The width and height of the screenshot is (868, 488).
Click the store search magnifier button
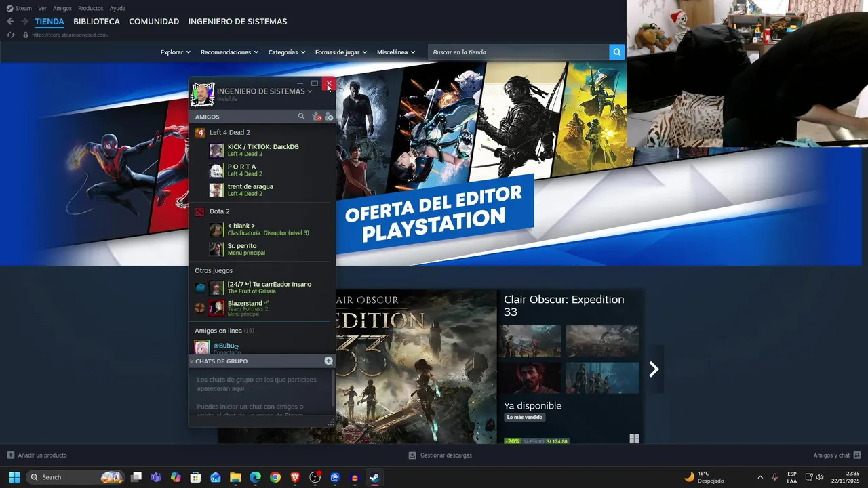[x=616, y=52]
